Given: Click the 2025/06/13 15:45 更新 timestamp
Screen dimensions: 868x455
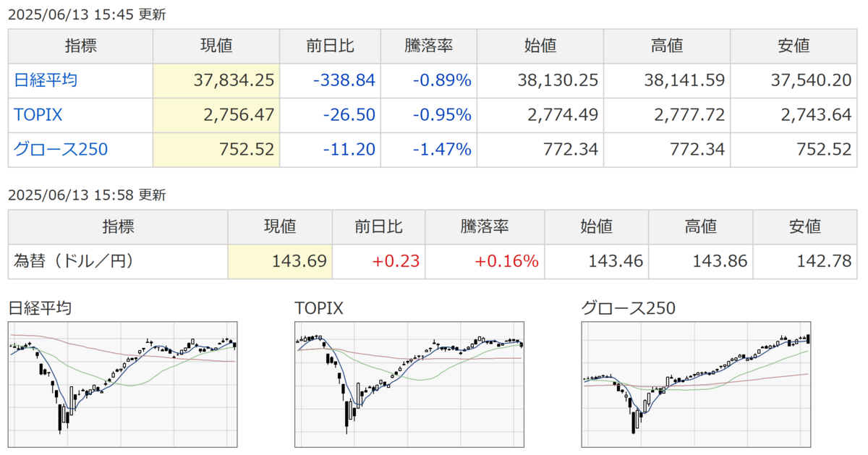Looking at the screenshot, I should coord(87,14).
